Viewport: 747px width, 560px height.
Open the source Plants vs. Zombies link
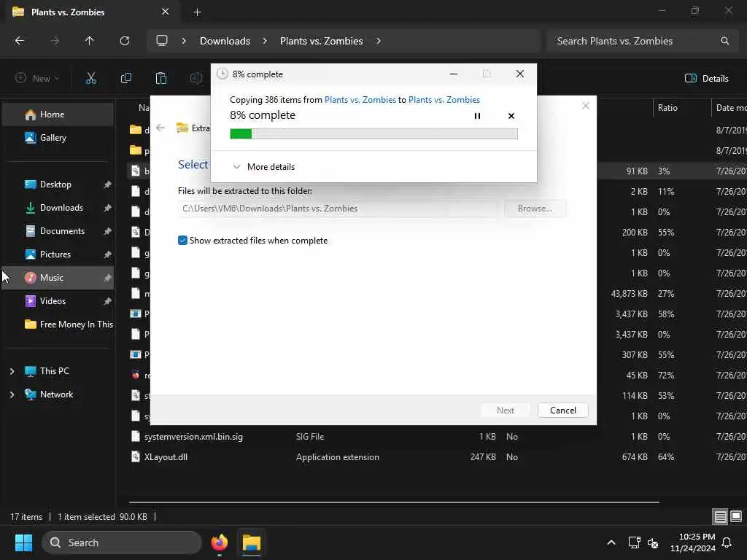(x=360, y=99)
